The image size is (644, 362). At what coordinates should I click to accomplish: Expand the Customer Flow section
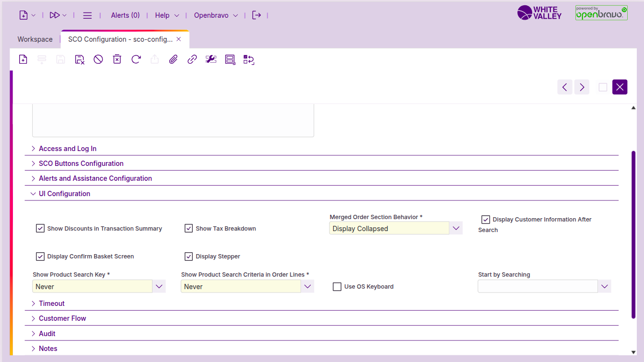click(62, 318)
